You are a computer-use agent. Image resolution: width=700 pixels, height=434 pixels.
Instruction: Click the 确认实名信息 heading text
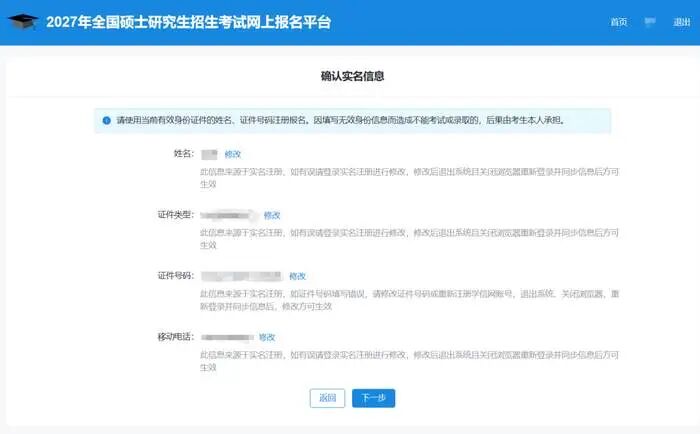tap(353, 76)
